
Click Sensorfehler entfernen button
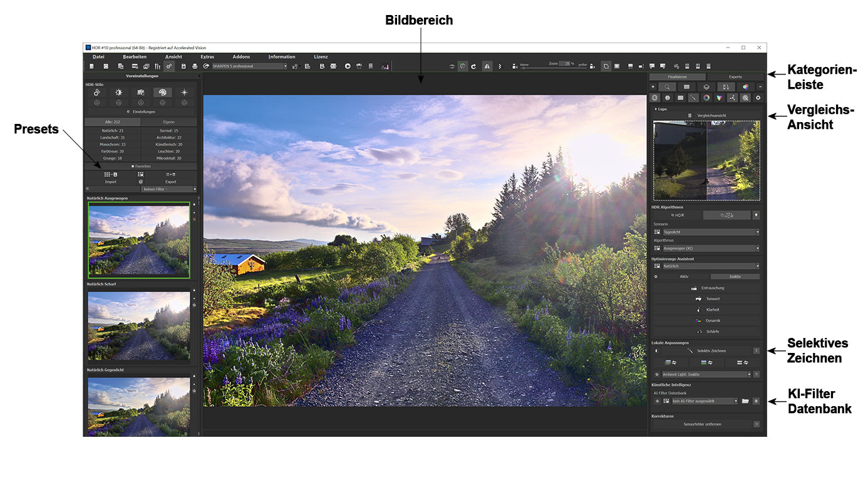[x=701, y=424]
